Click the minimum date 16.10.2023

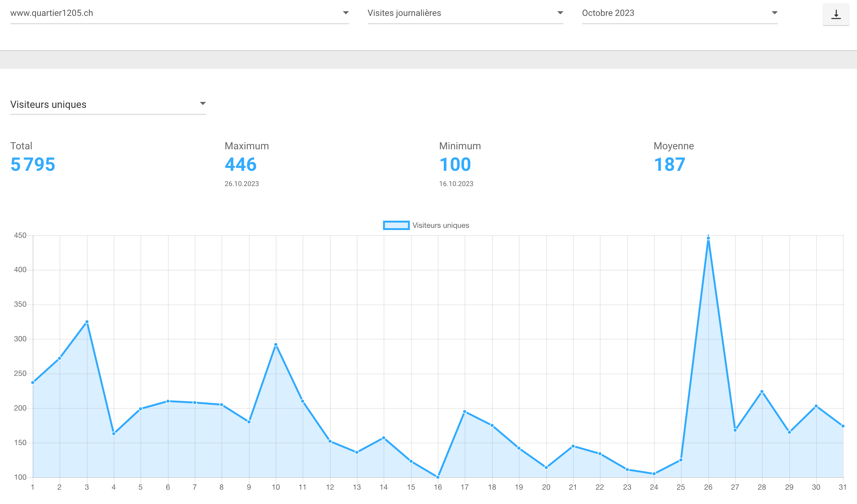[x=456, y=184]
